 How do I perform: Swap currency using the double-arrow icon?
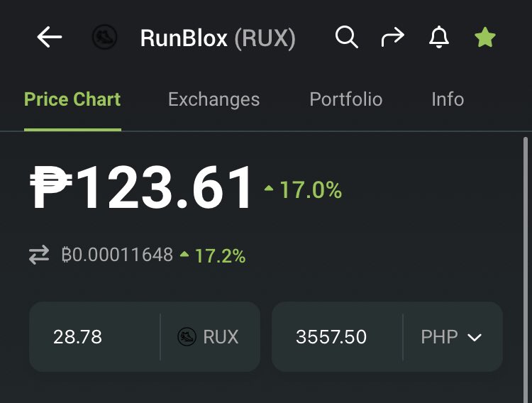[39, 255]
